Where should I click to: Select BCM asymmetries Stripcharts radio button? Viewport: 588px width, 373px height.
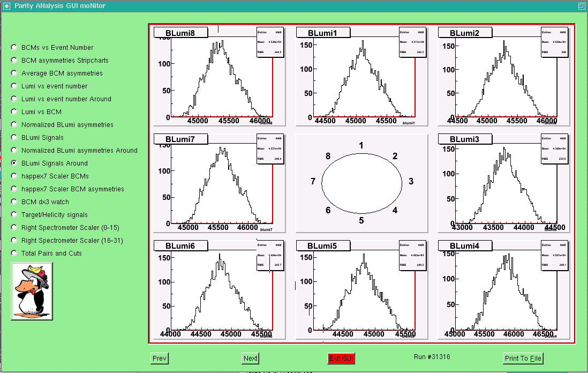14,60
